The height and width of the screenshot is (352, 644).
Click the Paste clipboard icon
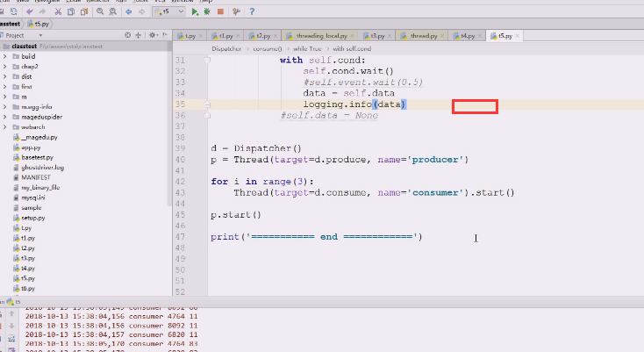tap(84, 11)
